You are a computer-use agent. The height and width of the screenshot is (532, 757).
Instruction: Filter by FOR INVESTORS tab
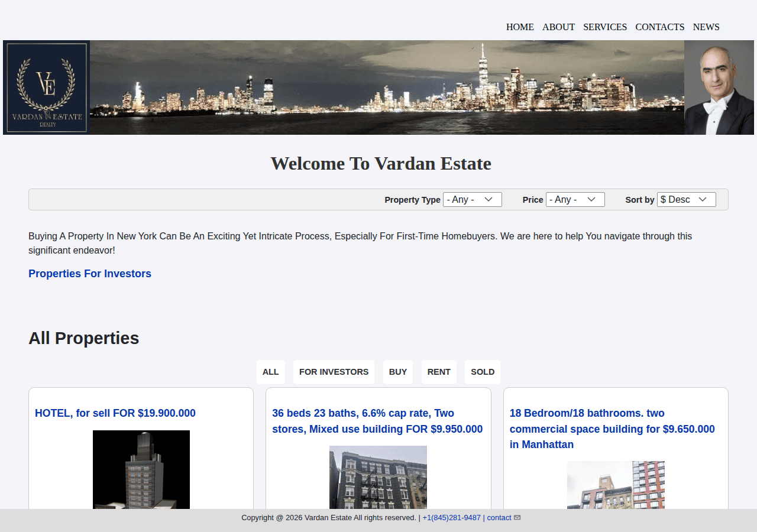click(334, 372)
